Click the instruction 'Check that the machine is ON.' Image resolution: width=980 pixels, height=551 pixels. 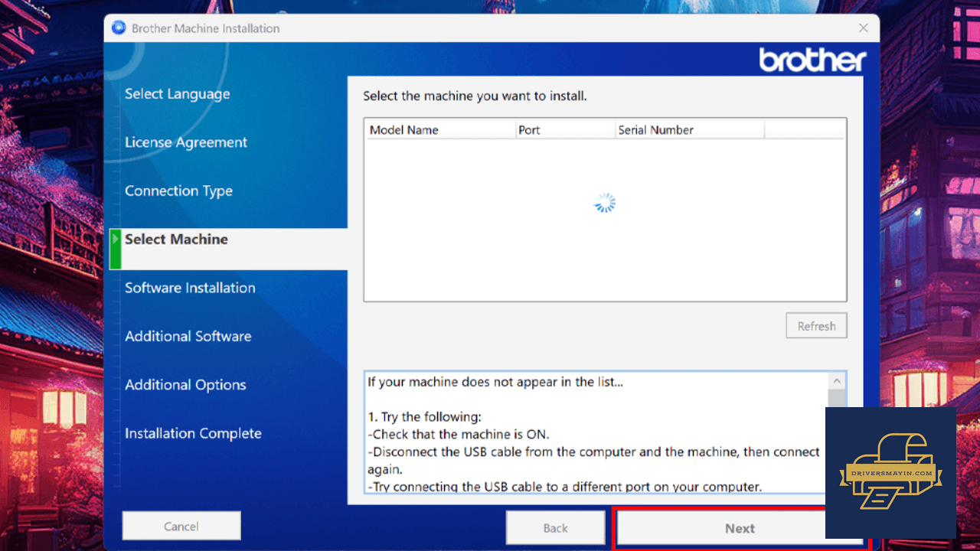point(459,435)
